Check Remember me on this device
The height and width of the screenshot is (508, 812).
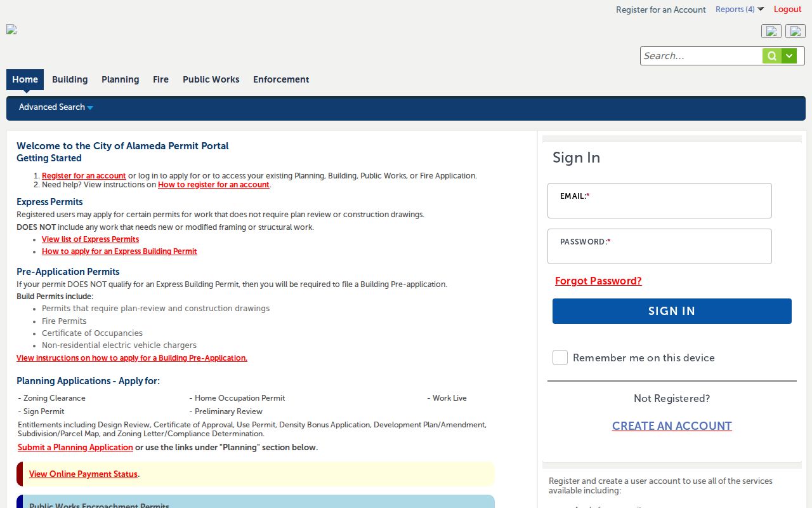point(560,358)
